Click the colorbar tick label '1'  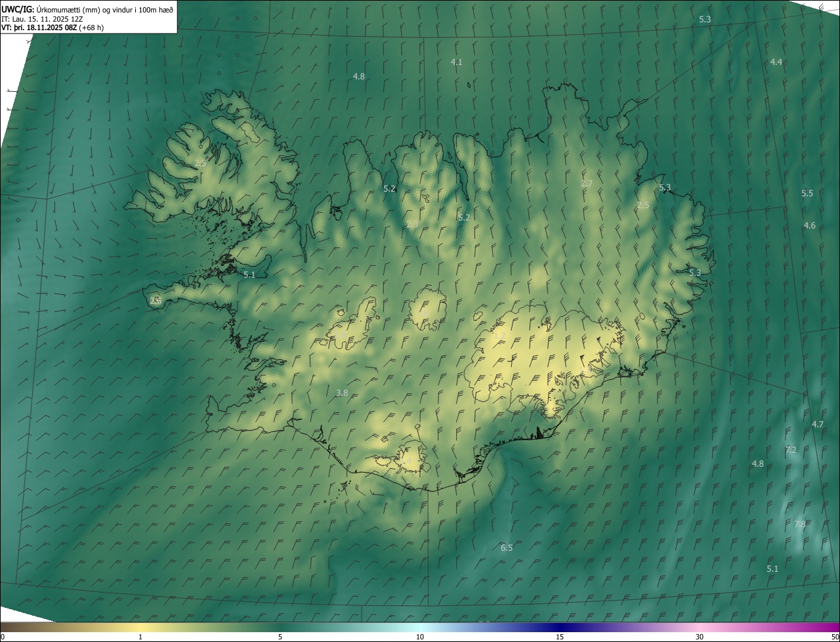140,637
